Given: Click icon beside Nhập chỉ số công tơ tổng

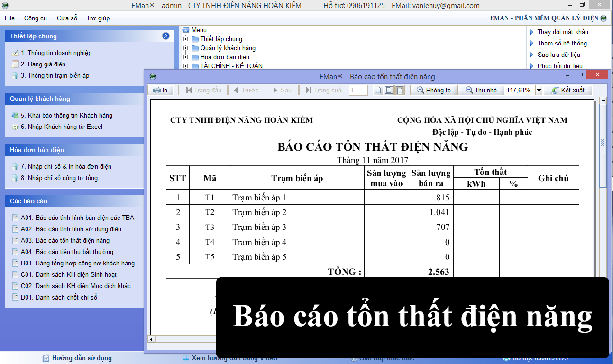Looking at the screenshot, I should click(15, 178).
